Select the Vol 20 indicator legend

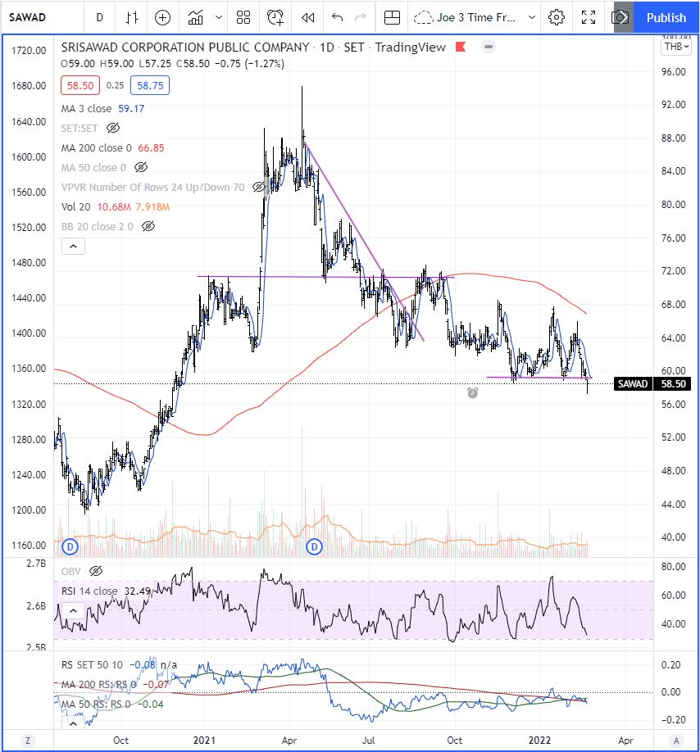tap(75, 207)
